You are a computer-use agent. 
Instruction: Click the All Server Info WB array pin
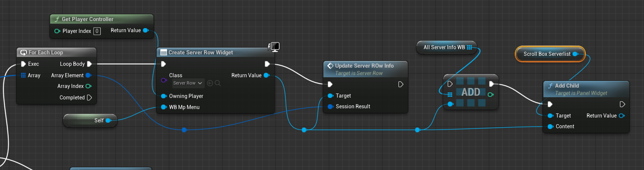click(470, 47)
